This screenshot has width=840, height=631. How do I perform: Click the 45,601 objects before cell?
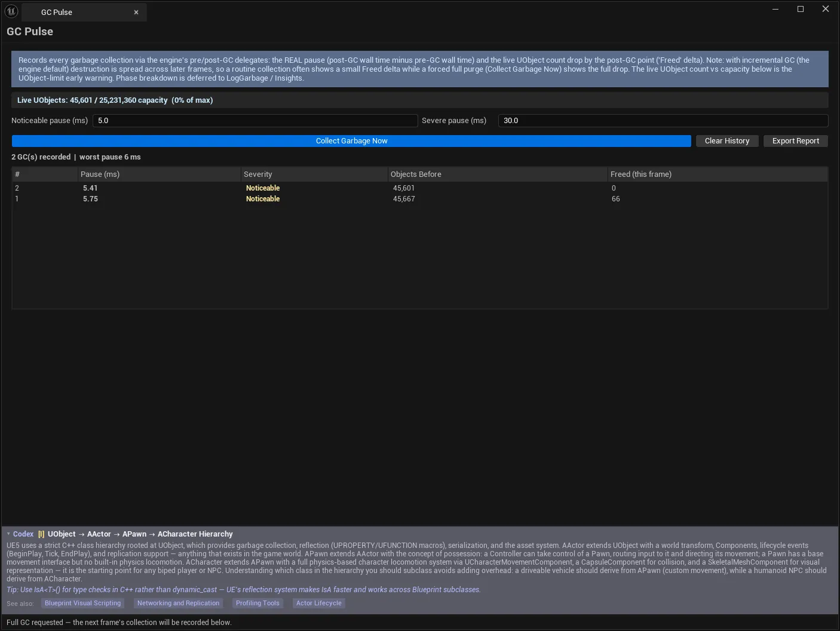point(404,188)
